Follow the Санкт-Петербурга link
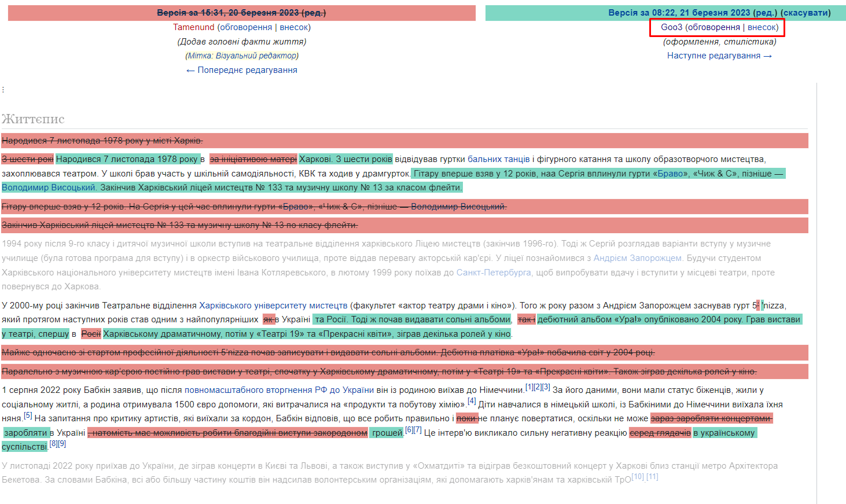Viewport: 846px width, 504px height. (x=493, y=273)
